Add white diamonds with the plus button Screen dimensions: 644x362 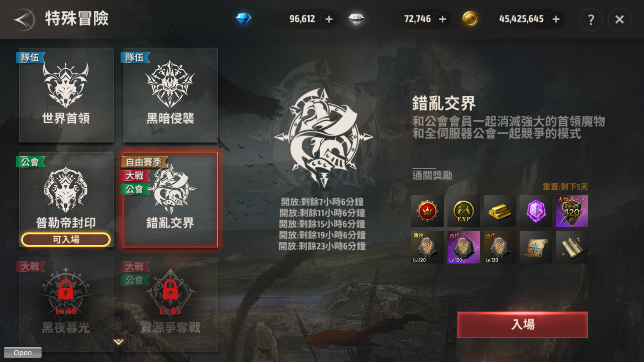442,19
